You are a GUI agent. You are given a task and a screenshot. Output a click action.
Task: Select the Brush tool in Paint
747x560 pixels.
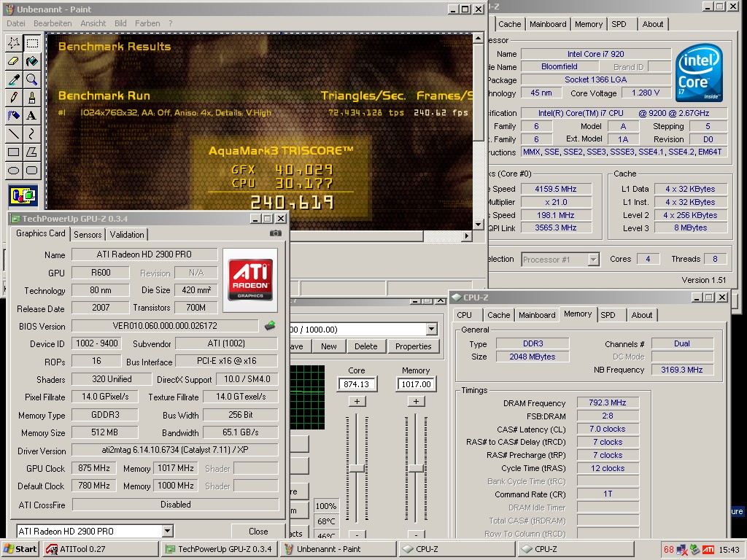(32, 98)
